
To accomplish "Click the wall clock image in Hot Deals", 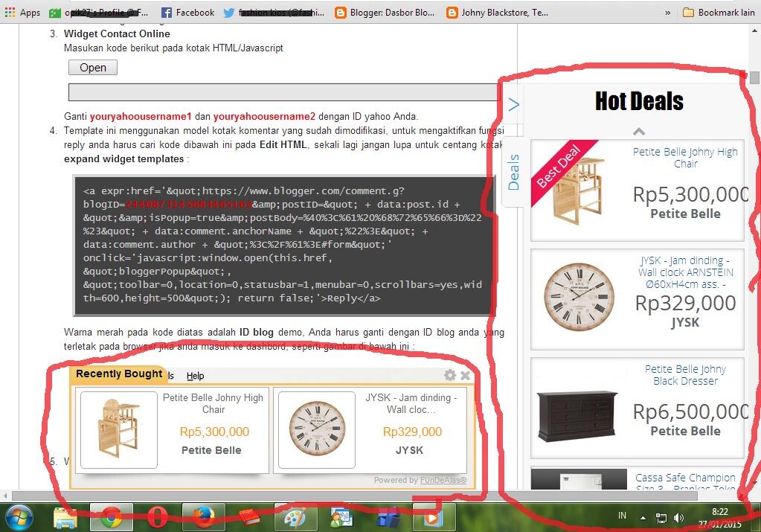I will click(579, 297).
